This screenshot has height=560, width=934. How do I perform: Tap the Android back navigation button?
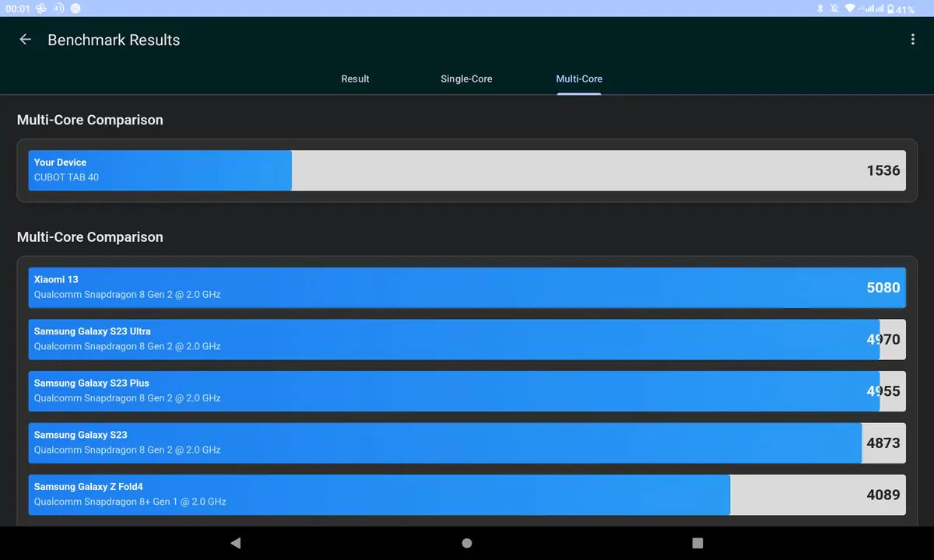(236, 543)
